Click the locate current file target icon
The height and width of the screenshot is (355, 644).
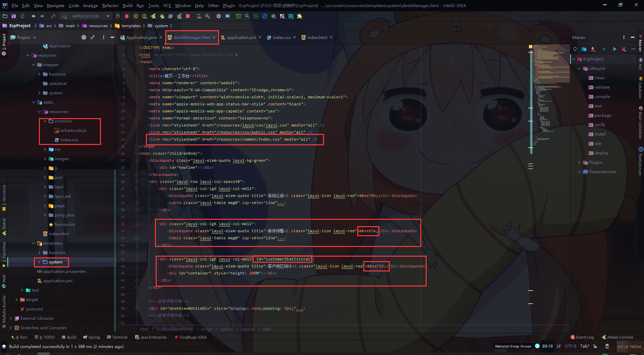point(84,37)
